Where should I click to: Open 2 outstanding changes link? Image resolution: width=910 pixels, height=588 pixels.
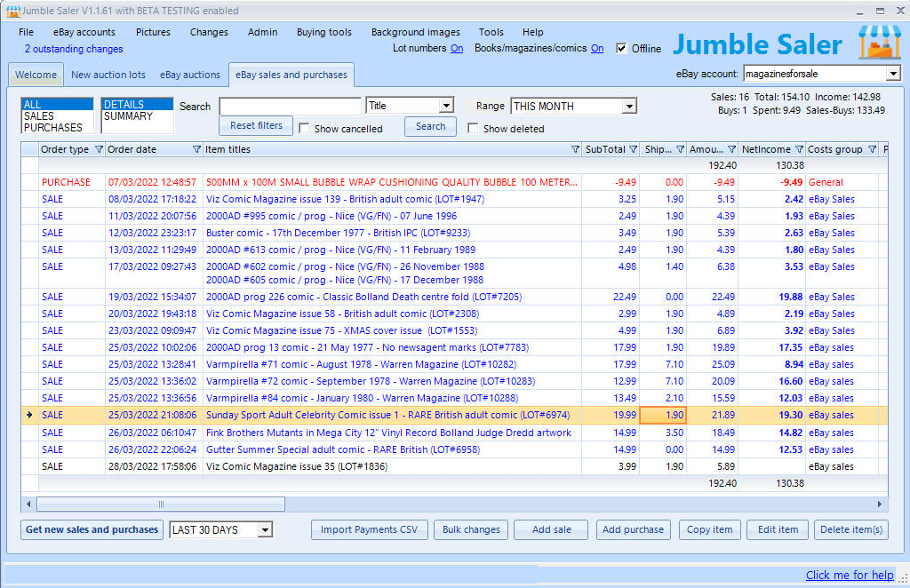(x=74, y=49)
